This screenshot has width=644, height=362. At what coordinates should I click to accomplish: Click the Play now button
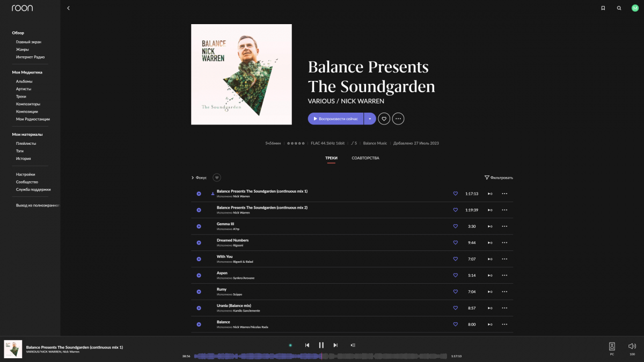click(335, 119)
